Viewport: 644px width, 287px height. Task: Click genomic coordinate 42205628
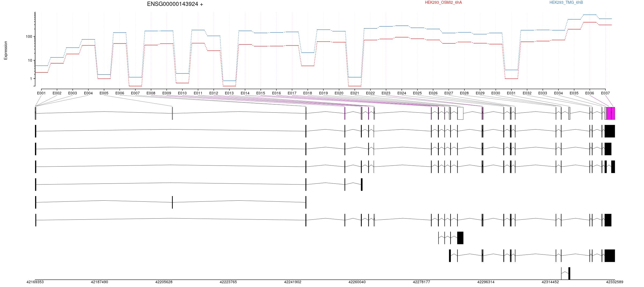click(164, 282)
